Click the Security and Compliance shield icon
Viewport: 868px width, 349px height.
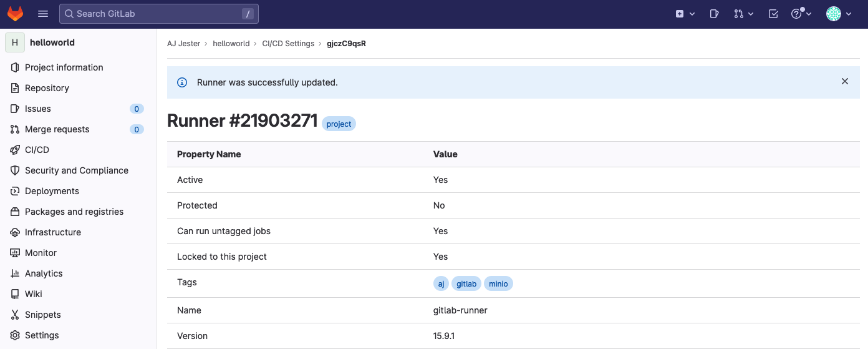[x=15, y=170]
